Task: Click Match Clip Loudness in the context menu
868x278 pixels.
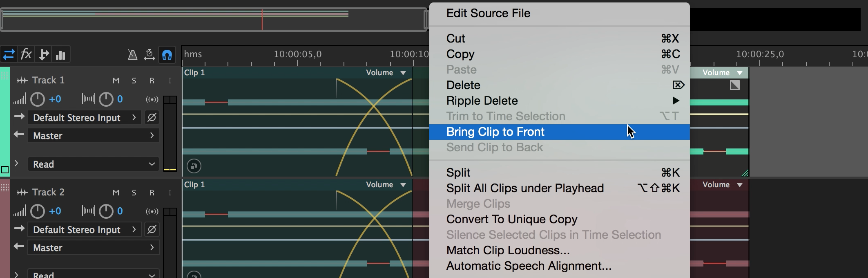Action: [x=507, y=250]
